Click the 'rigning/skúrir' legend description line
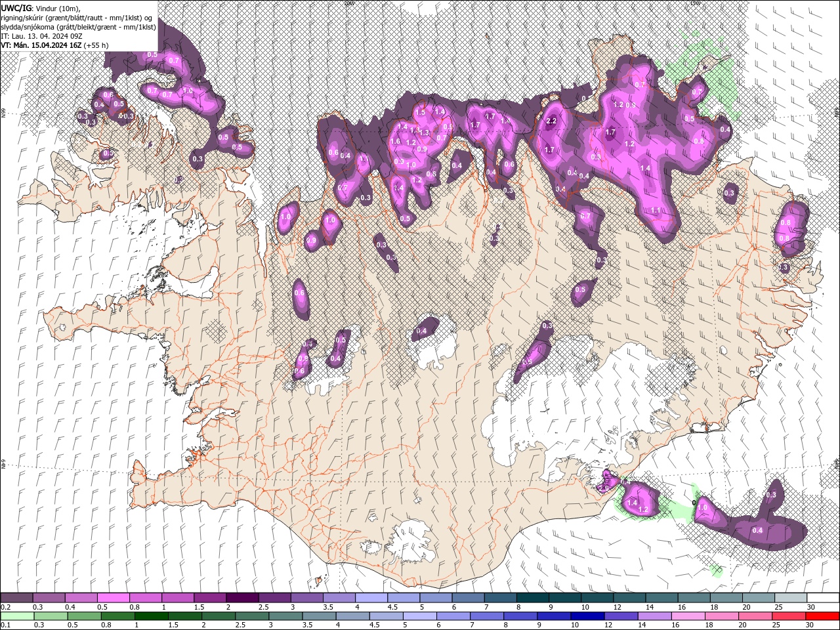The height and width of the screenshot is (630, 840). (x=77, y=18)
